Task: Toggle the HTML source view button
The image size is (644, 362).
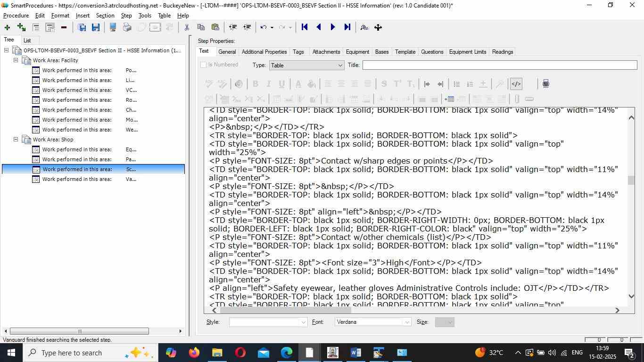Action: click(x=516, y=84)
